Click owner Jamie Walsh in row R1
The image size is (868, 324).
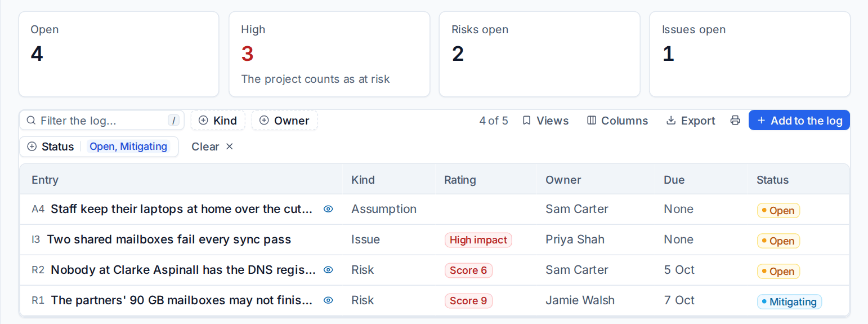[x=580, y=300]
